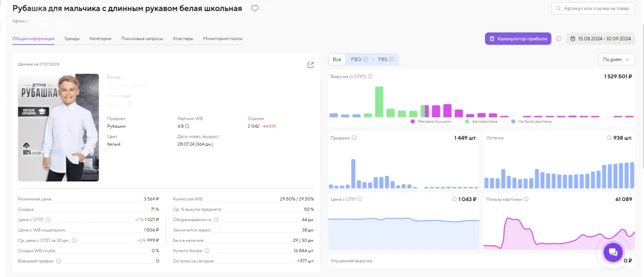Go to Мониторинг полок tab

point(222,39)
